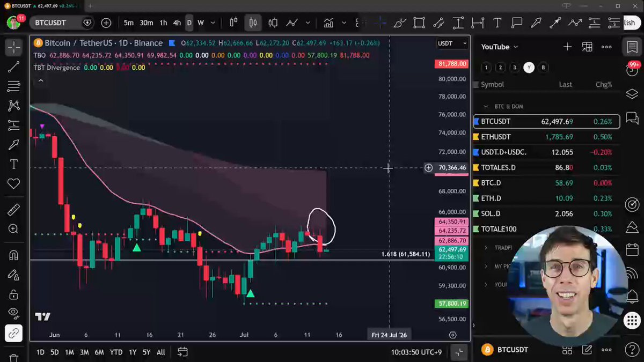The width and height of the screenshot is (644, 362).
Task: Select the trend line drawing tool
Action: tap(13, 67)
